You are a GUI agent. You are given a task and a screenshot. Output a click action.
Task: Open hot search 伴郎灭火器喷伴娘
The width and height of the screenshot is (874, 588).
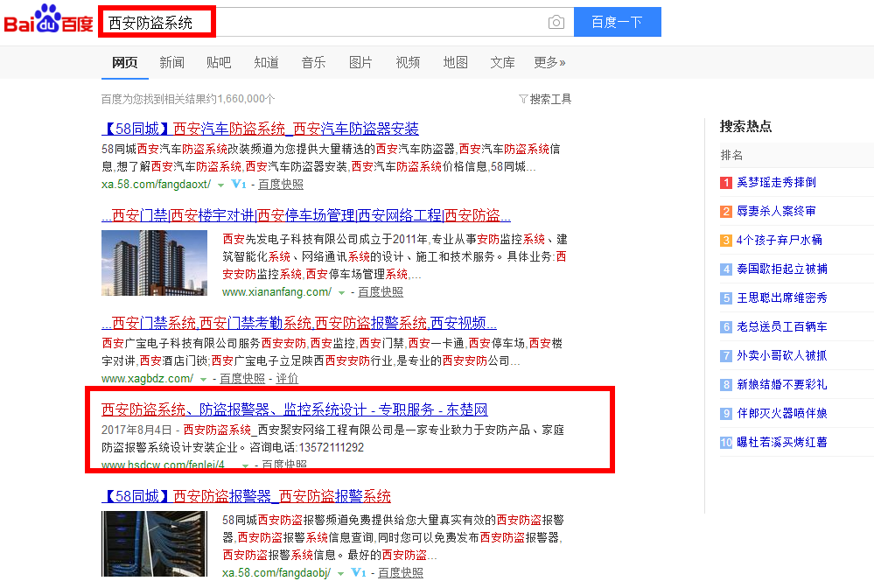point(781,414)
